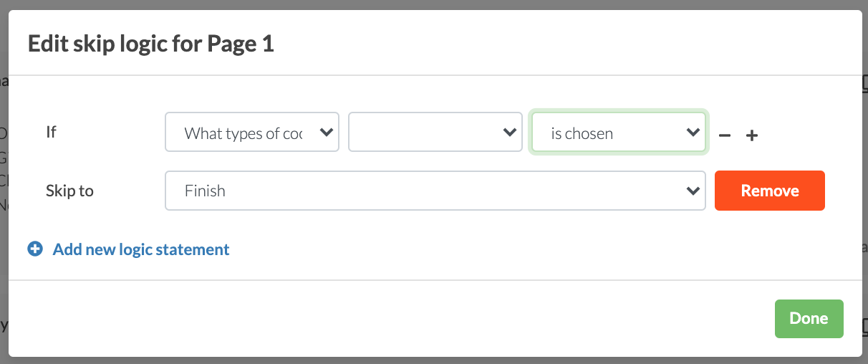Click the 'Edit skip logic for Page 1' title
Screen dimensions: 868x364
(x=150, y=44)
